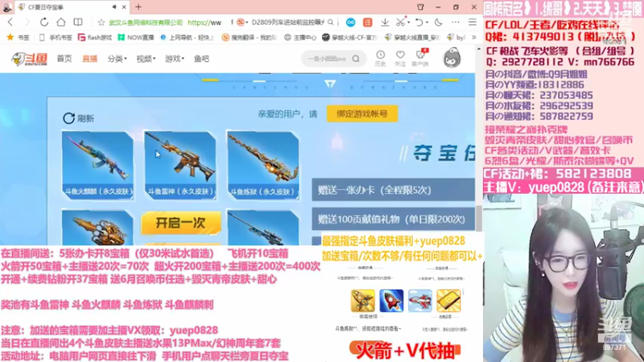Open the 关注 heart follow icon
This screenshot has height=362, width=644.
pyautogui.click(x=400, y=58)
